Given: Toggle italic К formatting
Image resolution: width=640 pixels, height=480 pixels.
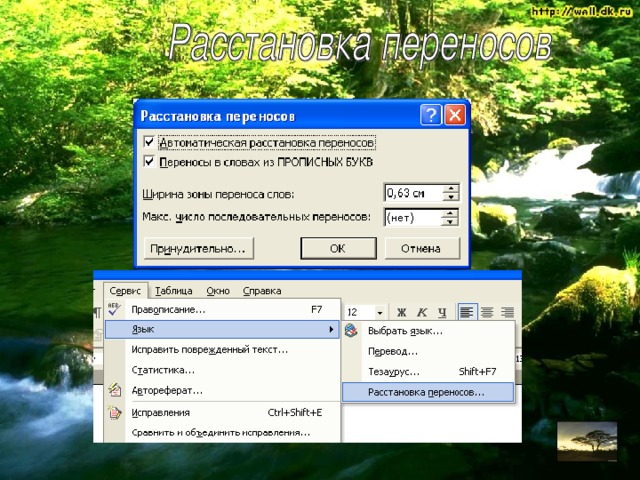Looking at the screenshot, I should click(422, 313).
